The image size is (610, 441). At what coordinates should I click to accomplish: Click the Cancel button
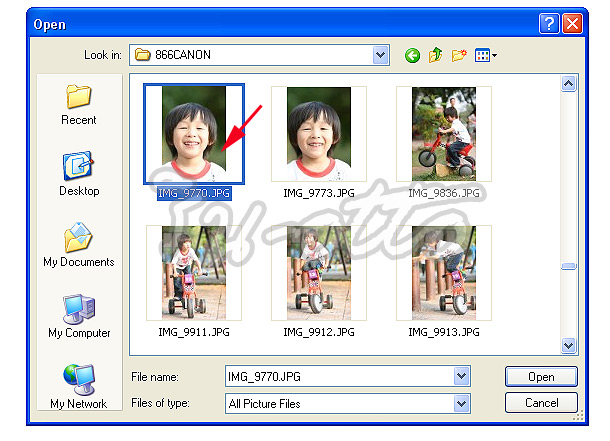click(541, 402)
